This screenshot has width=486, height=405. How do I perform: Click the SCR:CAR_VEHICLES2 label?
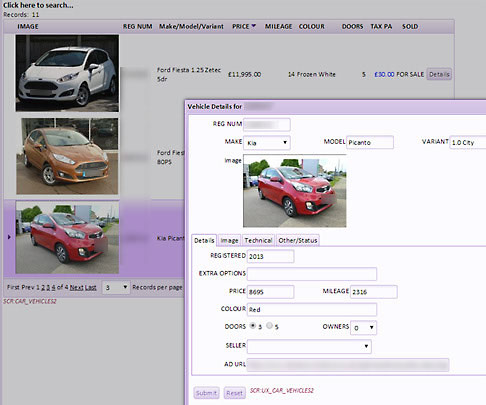30,301
